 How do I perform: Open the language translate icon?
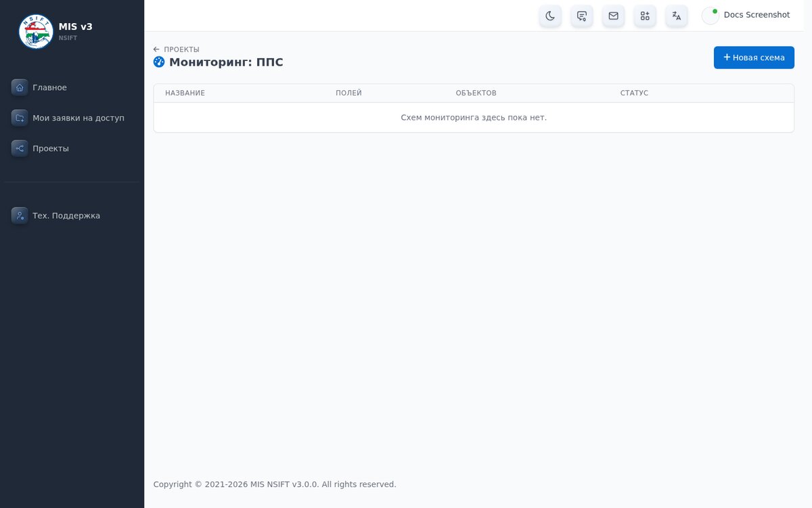[677, 16]
